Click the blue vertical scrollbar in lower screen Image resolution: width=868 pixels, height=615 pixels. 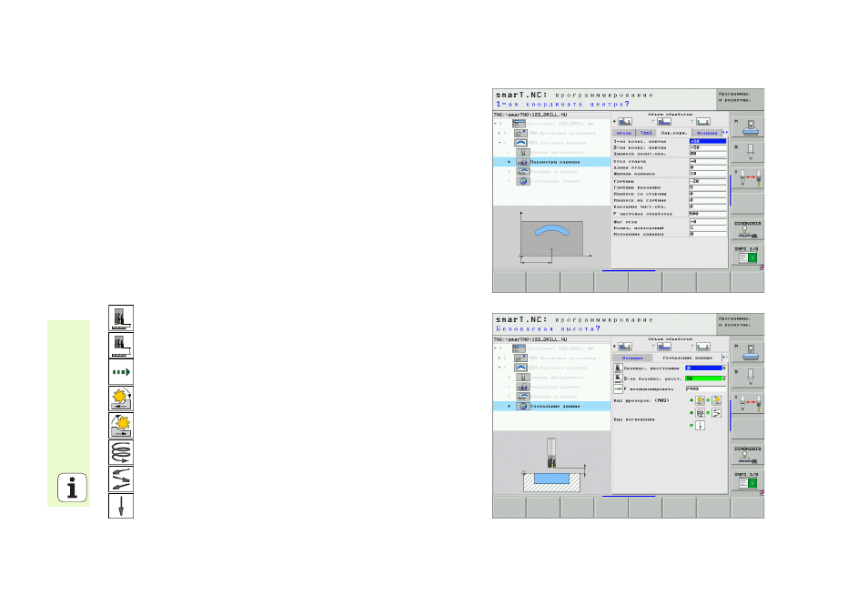click(x=730, y=415)
